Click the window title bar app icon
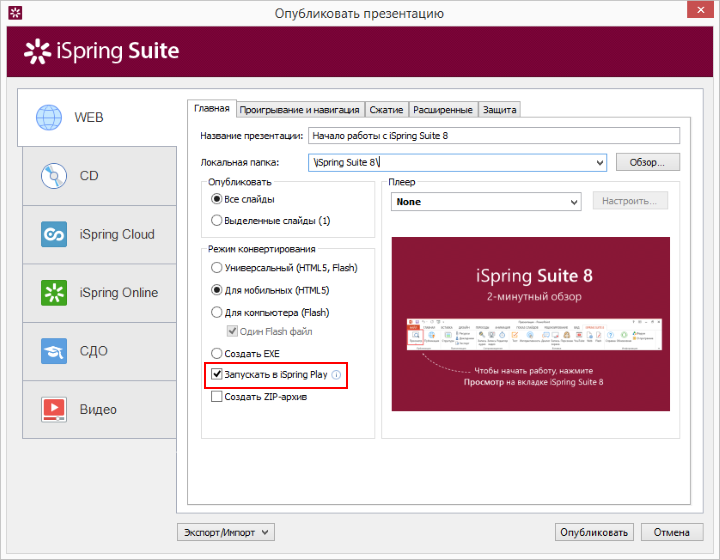Viewport: 720px width, 560px height. click(15, 13)
